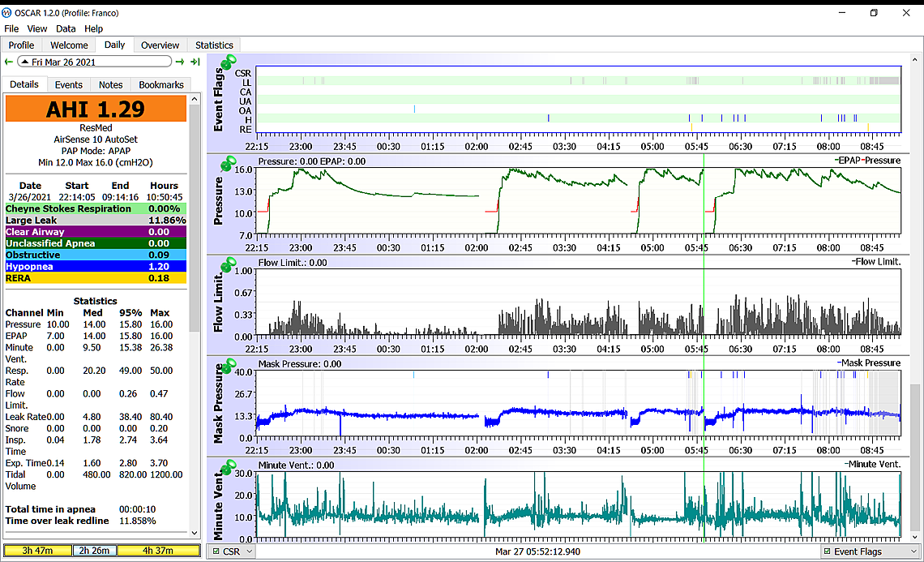Click the yellow RERA event row
The height and width of the screenshot is (562, 924).
tap(96, 278)
